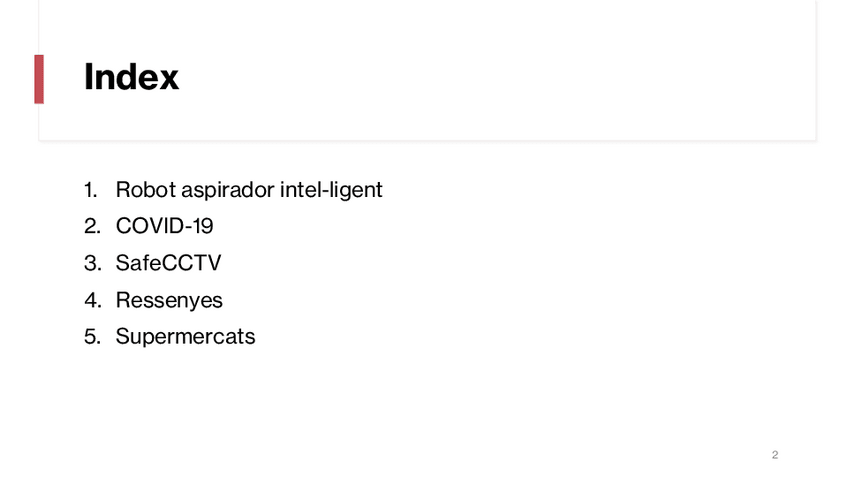Click the red accent bar beside the title
848x477 pixels.
point(39,79)
